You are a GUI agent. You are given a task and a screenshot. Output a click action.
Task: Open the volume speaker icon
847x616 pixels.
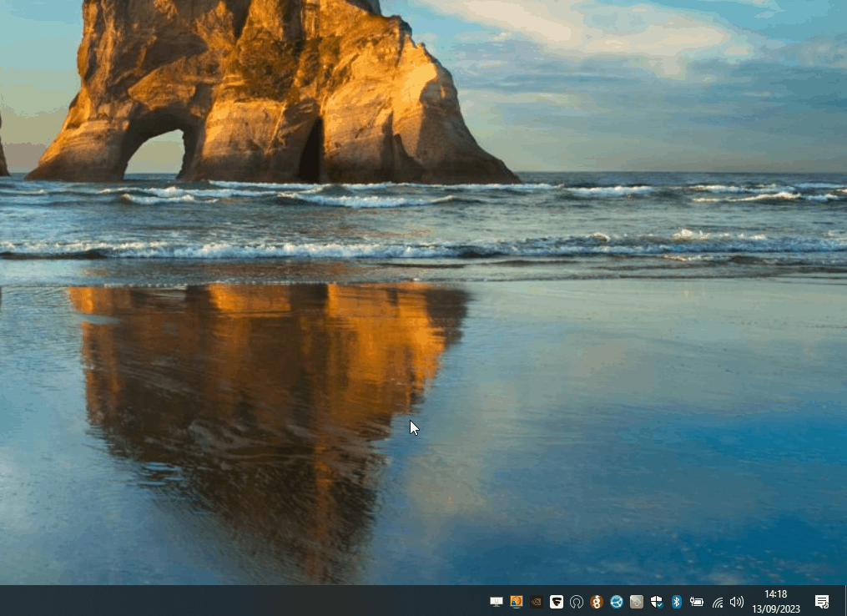coord(736,602)
